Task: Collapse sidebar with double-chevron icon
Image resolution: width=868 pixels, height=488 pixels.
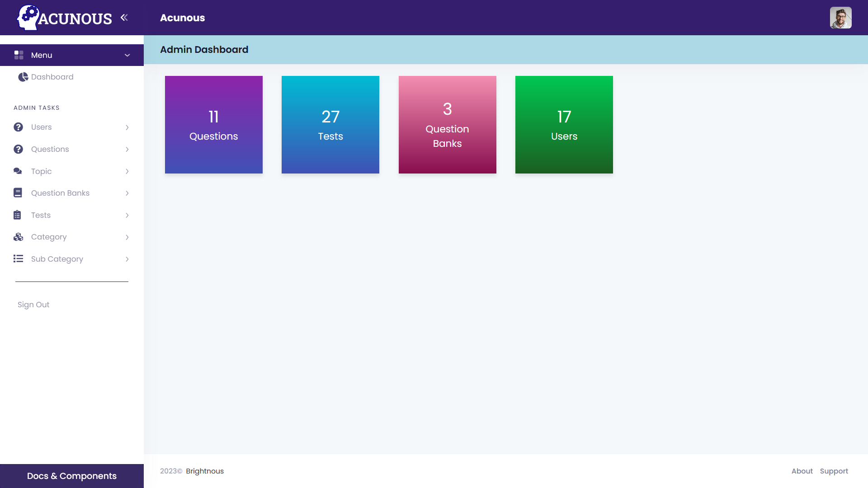Action: [124, 18]
